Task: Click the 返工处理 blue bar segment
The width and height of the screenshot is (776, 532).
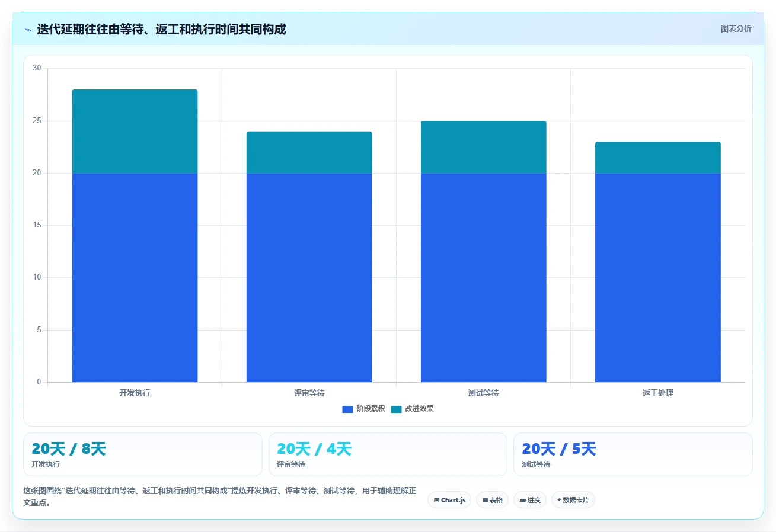Action: pyautogui.click(x=658, y=278)
